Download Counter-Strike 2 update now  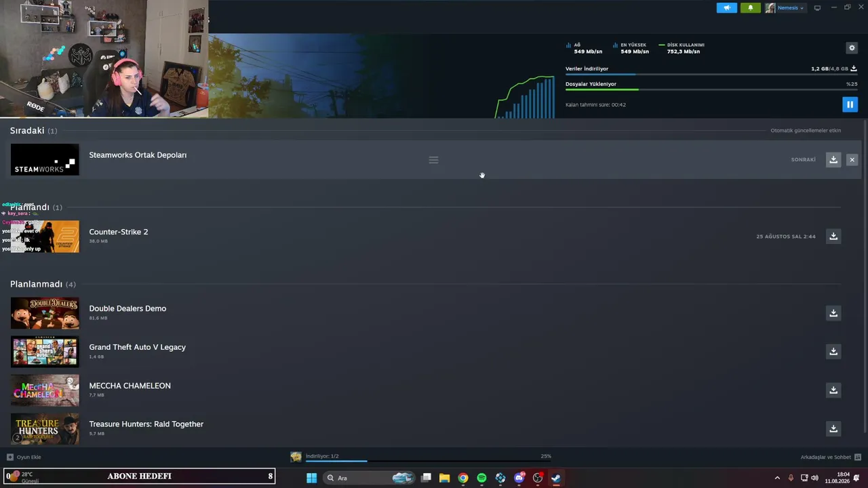click(x=833, y=237)
